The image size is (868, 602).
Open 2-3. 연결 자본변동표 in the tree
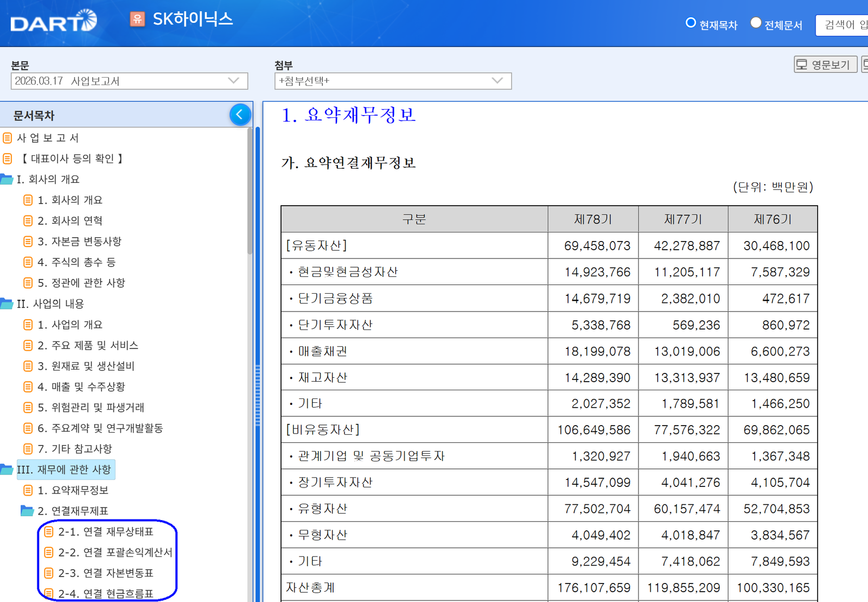click(106, 573)
